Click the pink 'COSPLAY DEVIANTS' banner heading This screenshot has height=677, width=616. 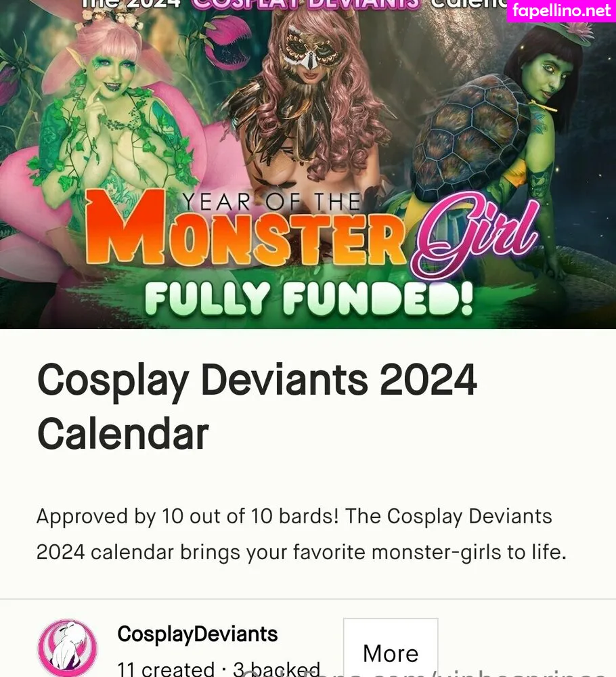(305, 4)
